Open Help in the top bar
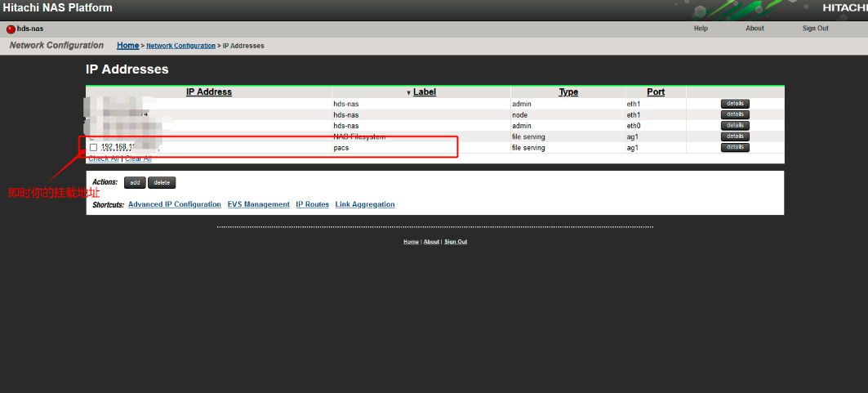Image resolution: width=868 pixels, height=393 pixels. click(x=701, y=29)
